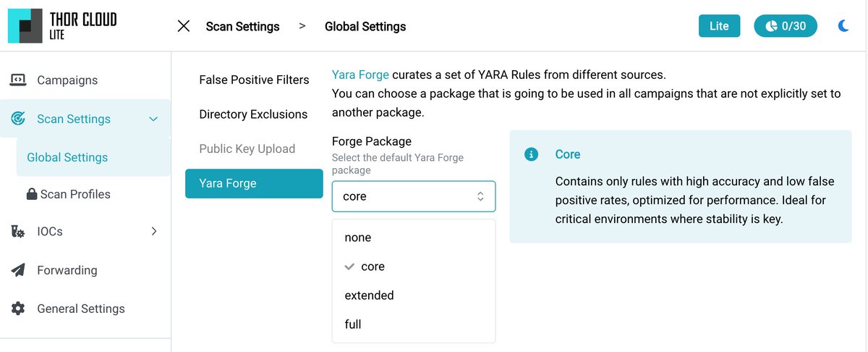Switch to the Directory Exclusions tab

[253, 114]
